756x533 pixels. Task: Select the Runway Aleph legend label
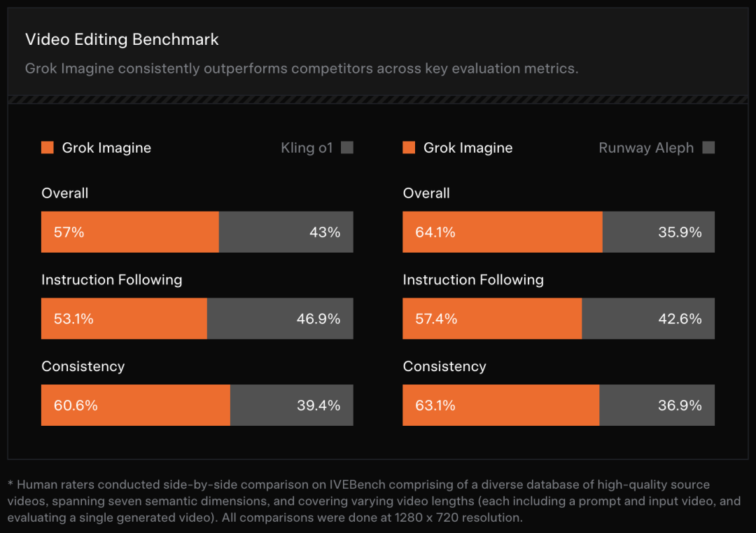click(x=646, y=148)
